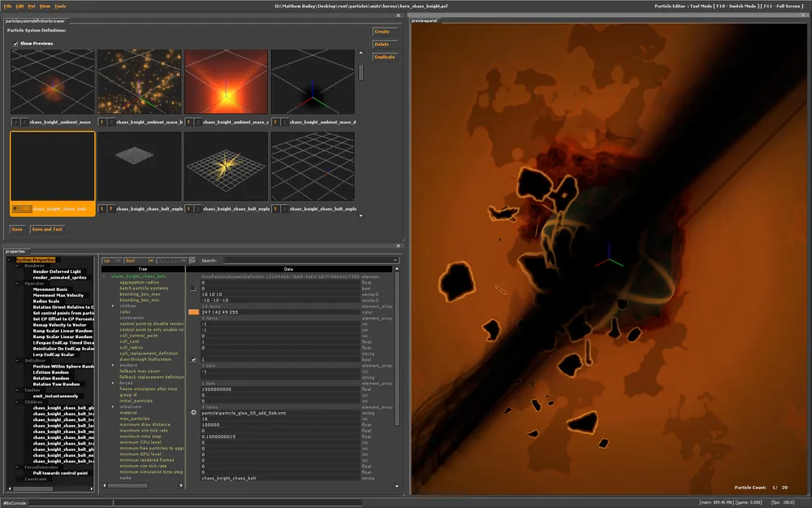Uncheck draw through leafsystem checkbox
Screen dimensions: 812x508
click(193, 359)
